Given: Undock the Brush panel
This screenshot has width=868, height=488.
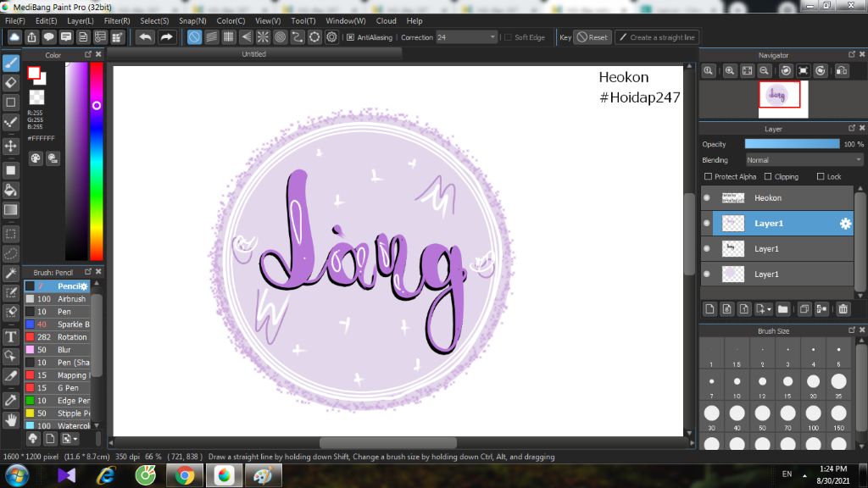Looking at the screenshot, I should (88, 272).
